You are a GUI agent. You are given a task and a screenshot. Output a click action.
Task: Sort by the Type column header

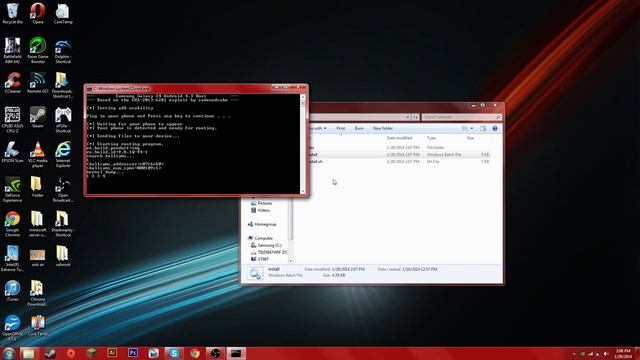coord(431,138)
